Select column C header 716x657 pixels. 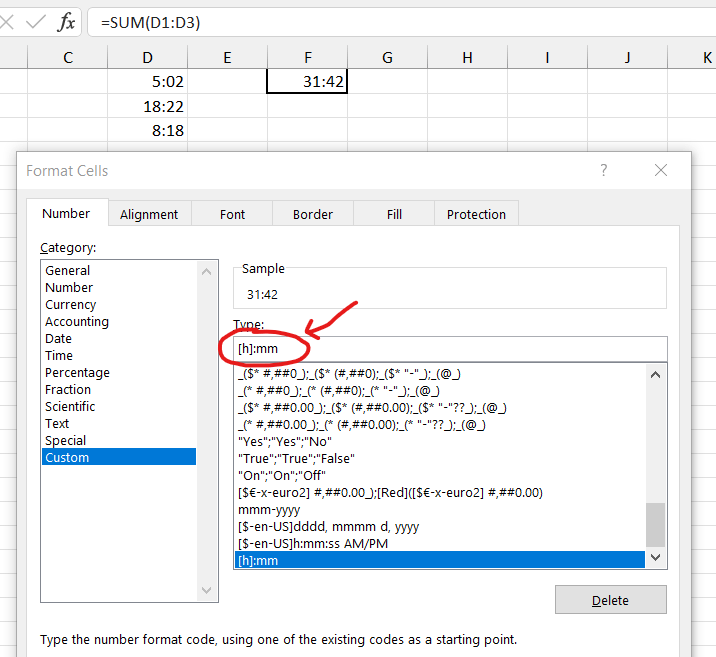coord(68,58)
